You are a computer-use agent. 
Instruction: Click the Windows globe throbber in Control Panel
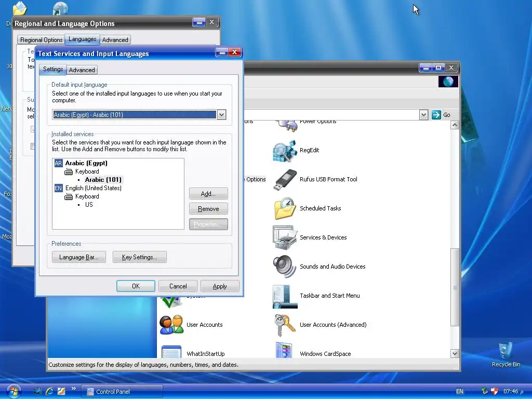(x=448, y=82)
